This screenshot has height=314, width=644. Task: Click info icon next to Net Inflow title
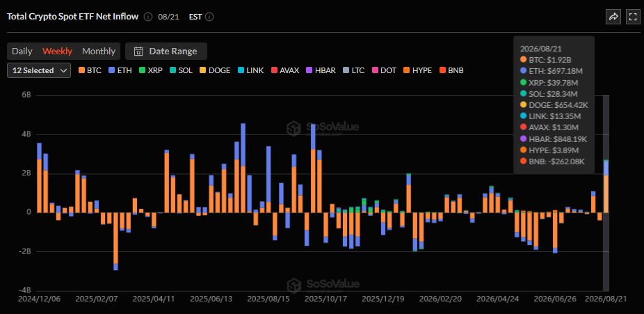click(x=148, y=17)
